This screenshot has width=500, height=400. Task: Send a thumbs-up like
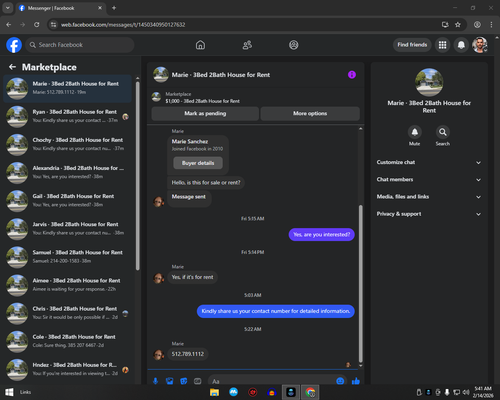(356, 381)
